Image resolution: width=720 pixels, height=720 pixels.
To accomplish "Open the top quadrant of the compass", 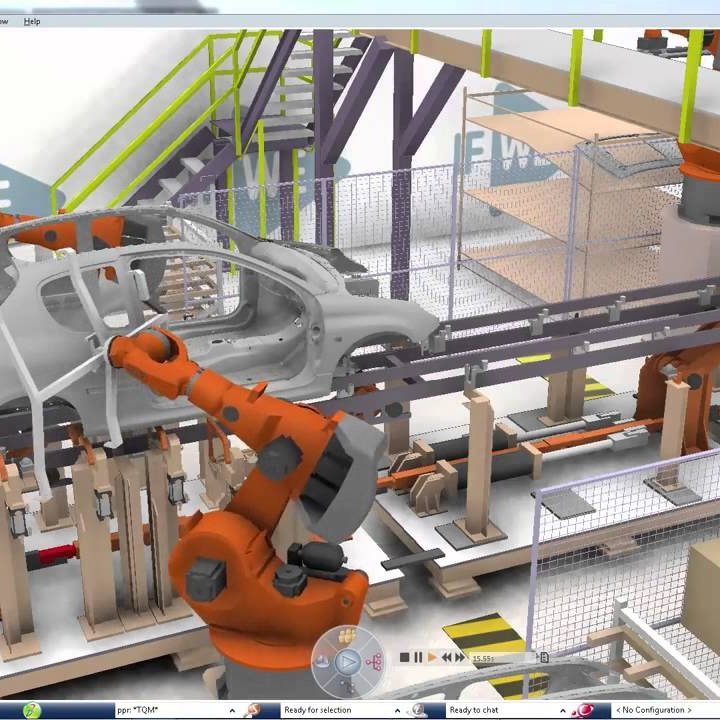I will pyautogui.click(x=348, y=636).
